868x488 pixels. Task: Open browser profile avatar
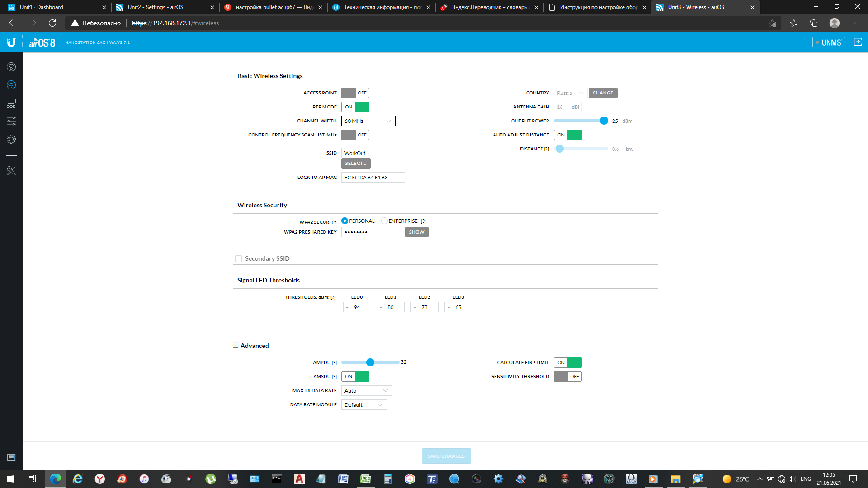click(835, 23)
